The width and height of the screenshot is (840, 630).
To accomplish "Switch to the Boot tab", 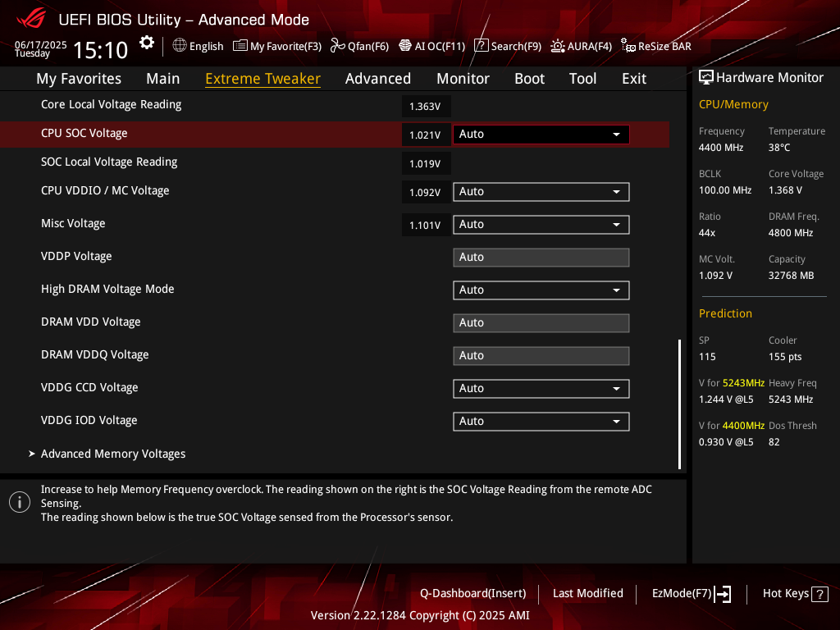I will (x=529, y=79).
